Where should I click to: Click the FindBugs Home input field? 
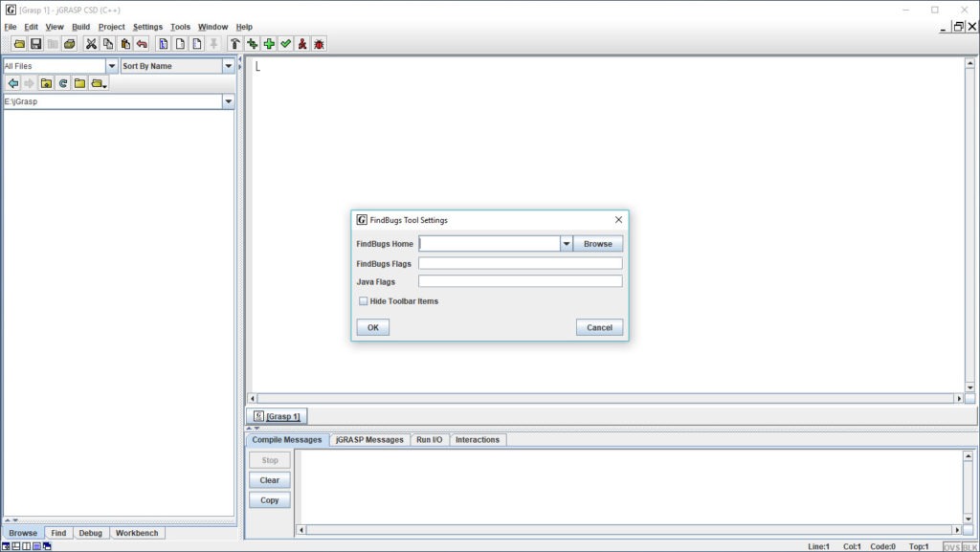click(x=489, y=244)
